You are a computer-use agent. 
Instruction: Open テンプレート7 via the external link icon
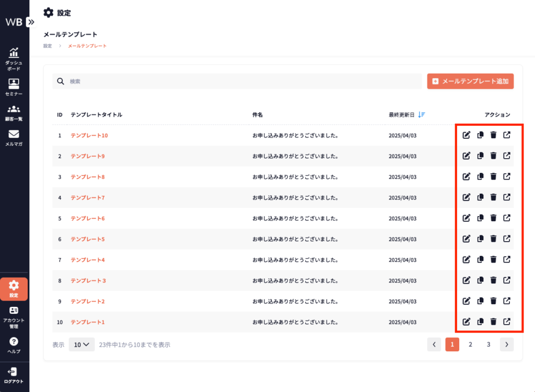(506, 197)
